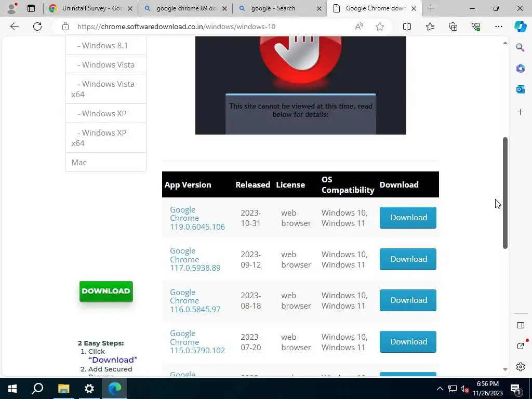Viewport: 532px width, 399px height.
Task: Select the Windows Vista sidebar entry
Action: pyautogui.click(x=105, y=64)
